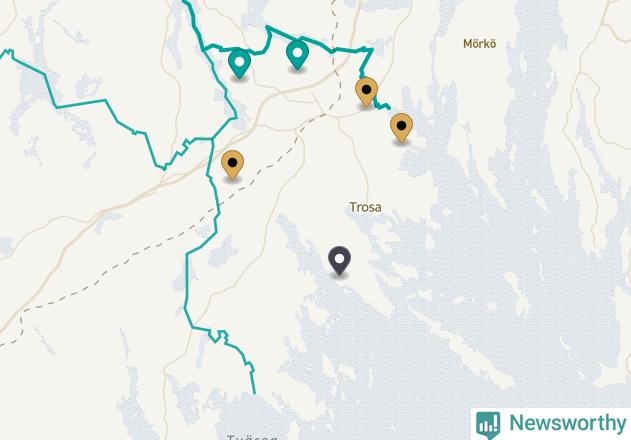The height and width of the screenshot is (440, 631).
Task: Click the easternmost orange map marker
Action: click(x=401, y=128)
